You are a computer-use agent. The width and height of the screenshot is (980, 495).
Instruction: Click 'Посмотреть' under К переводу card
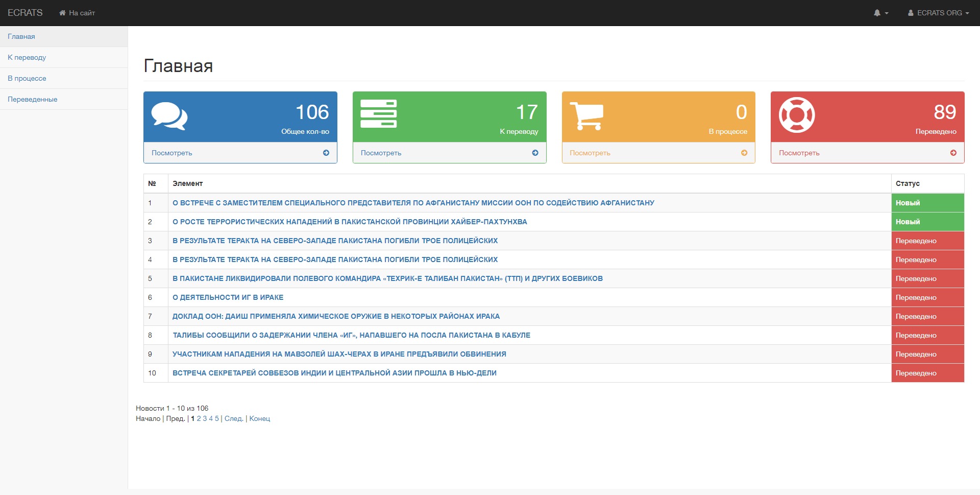click(x=381, y=153)
